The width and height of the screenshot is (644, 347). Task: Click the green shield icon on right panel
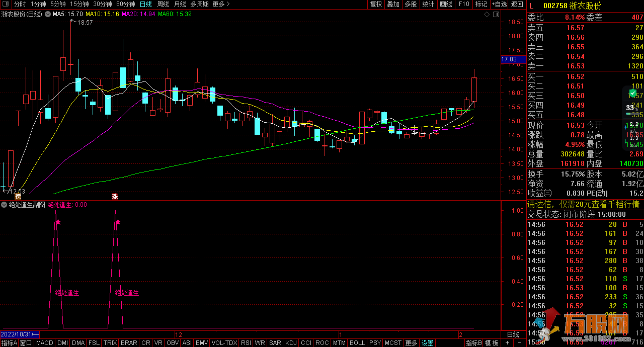(x=632, y=93)
